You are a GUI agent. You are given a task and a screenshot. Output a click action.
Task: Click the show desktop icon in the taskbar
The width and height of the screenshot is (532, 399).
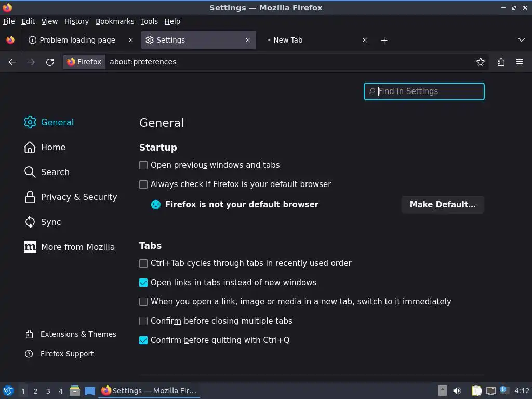89,391
